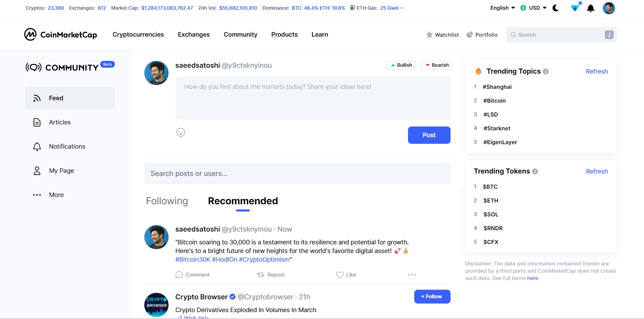Open the notifications bell in the top bar
644x319 pixels.
tap(591, 8)
